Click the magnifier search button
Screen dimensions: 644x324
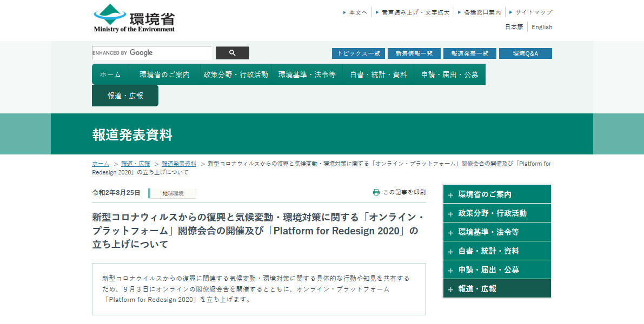click(x=232, y=53)
